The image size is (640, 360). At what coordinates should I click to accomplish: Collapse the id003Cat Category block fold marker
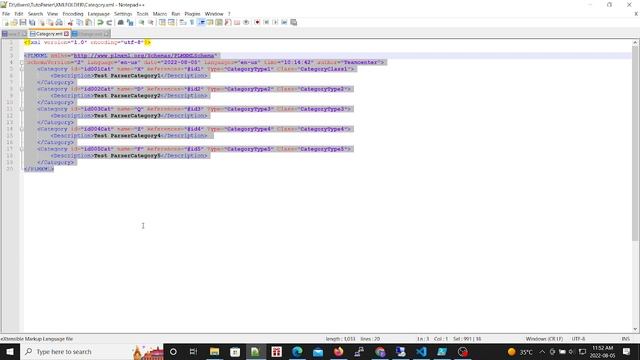[22, 109]
